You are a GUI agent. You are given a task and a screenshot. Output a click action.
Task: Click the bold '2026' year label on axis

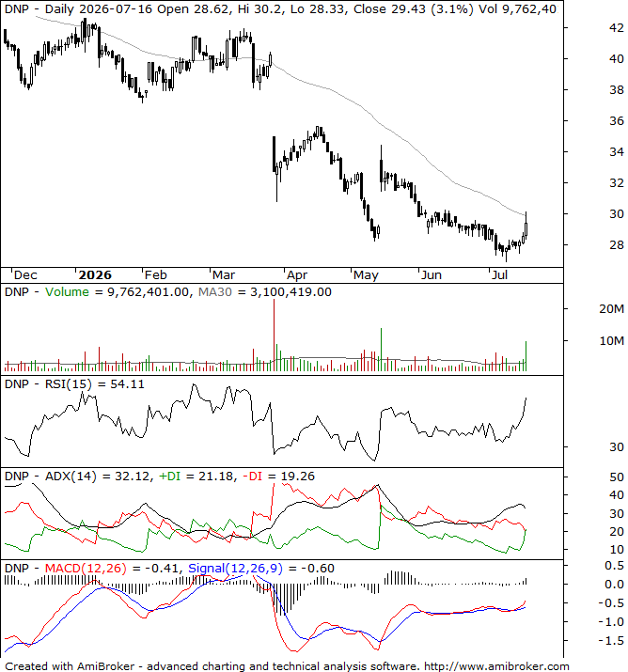[x=95, y=274]
